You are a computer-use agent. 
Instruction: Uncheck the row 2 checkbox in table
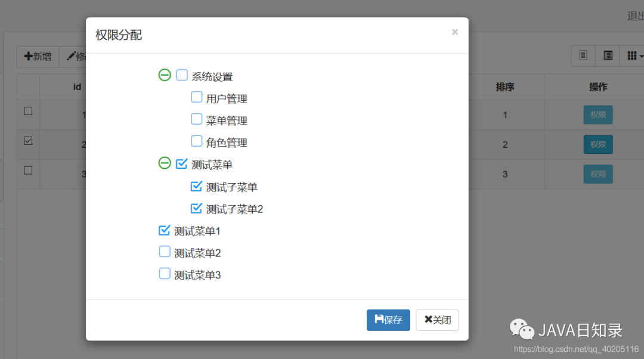(28, 141)
